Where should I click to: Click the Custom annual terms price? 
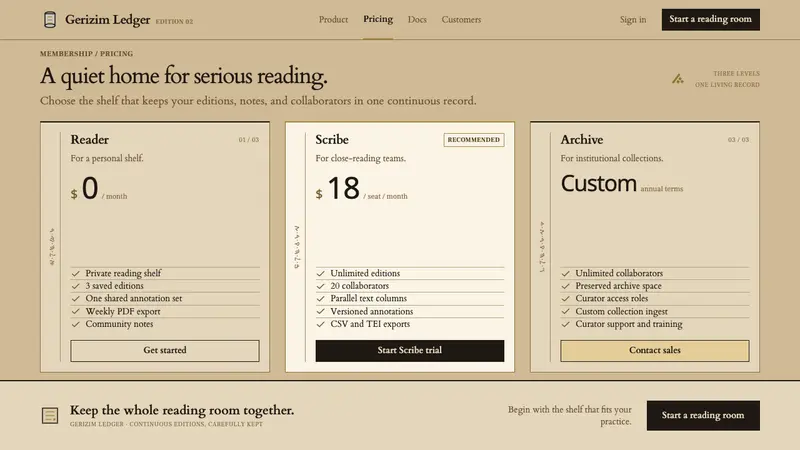[621, 184]
